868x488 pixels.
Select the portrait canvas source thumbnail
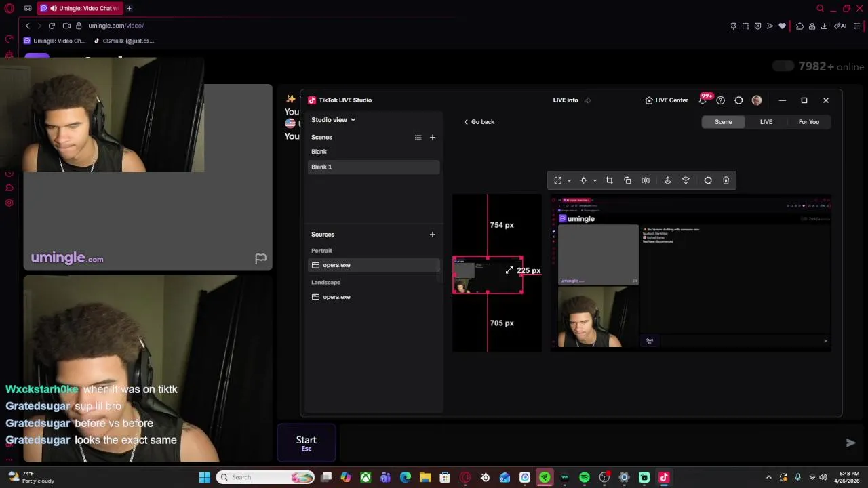tap(488, 275)
